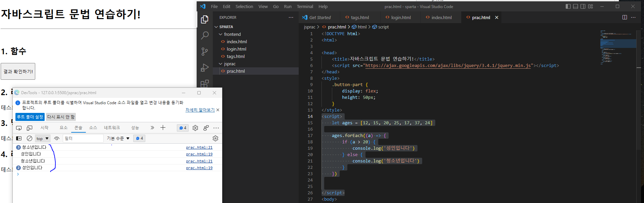This screenshot has height=203, width=644.
Task: Open editor More Actions ellipsis menu
Action: (633, 17)
